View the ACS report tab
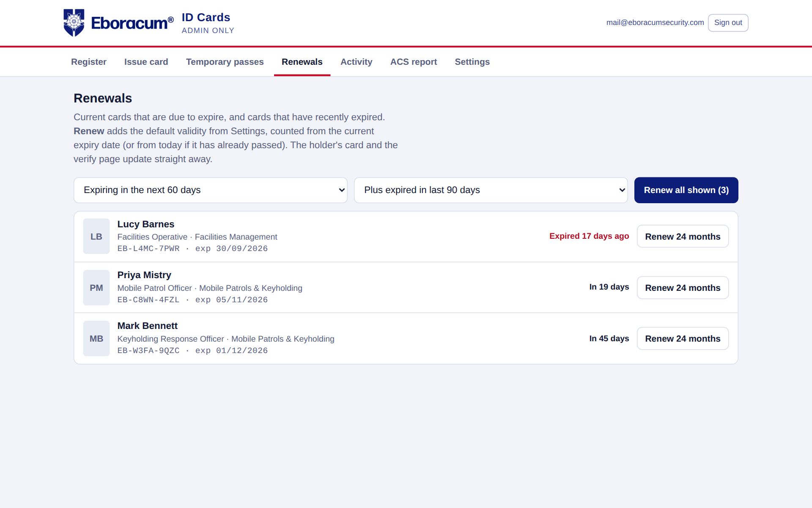 414,62
